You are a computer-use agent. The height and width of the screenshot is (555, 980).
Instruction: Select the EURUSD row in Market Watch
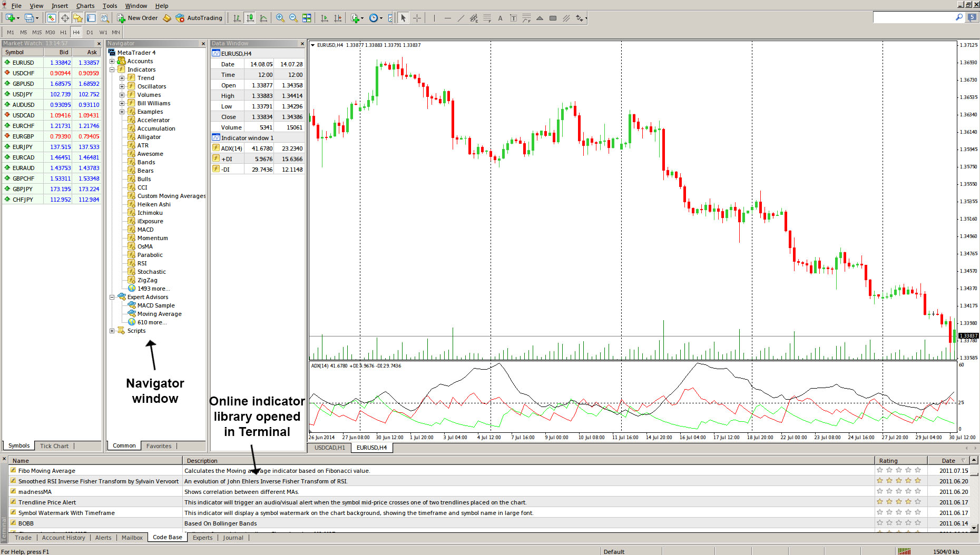pyautogui.click(x=23, y=63)
